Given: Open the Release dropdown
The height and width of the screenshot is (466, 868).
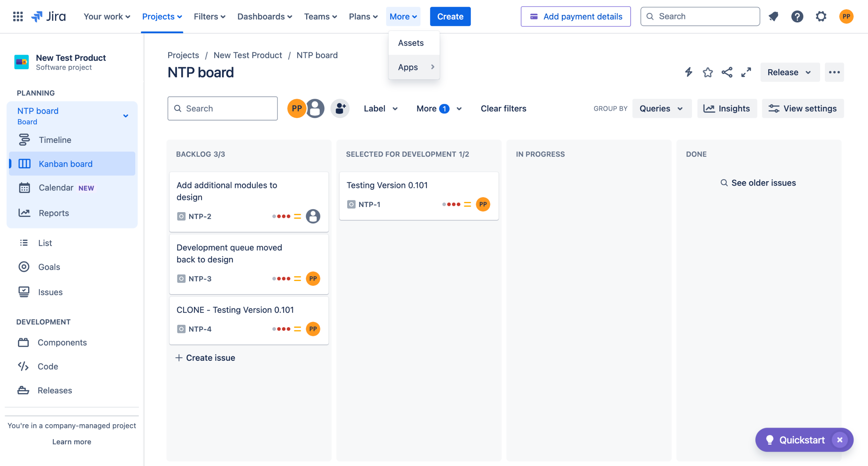Looking at the screenshot, I should pyautogui.click(x=789, y=72).
